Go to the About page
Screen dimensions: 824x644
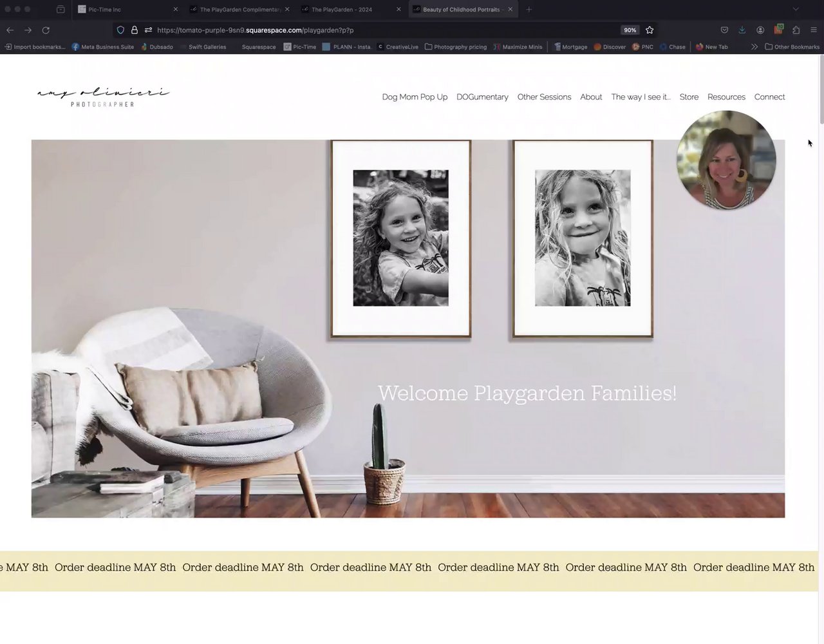[x=591, y=97]
